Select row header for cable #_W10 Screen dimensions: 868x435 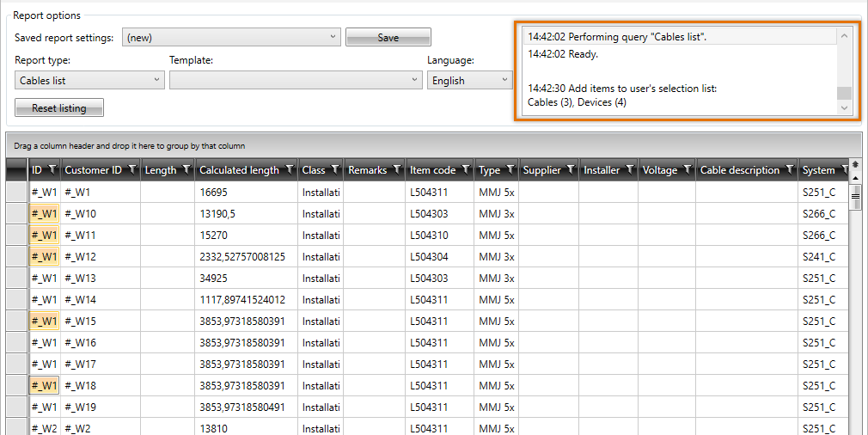click(17, 214)
